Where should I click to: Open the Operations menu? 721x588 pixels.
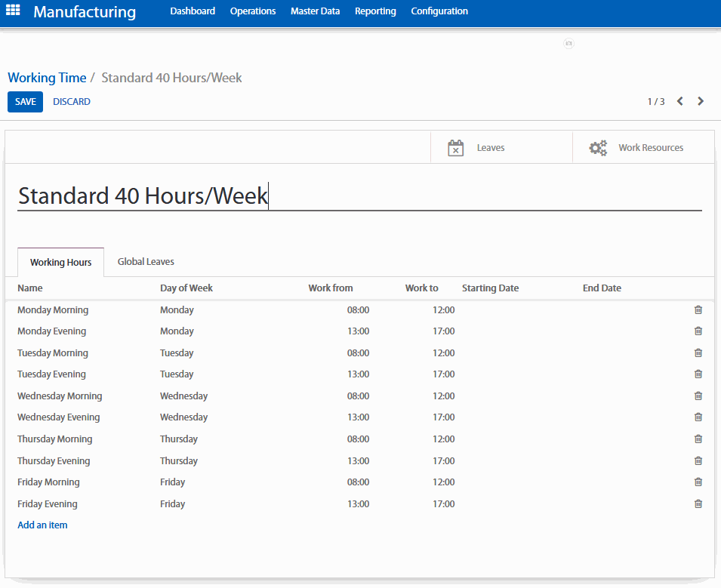click(x=253, y=11)
